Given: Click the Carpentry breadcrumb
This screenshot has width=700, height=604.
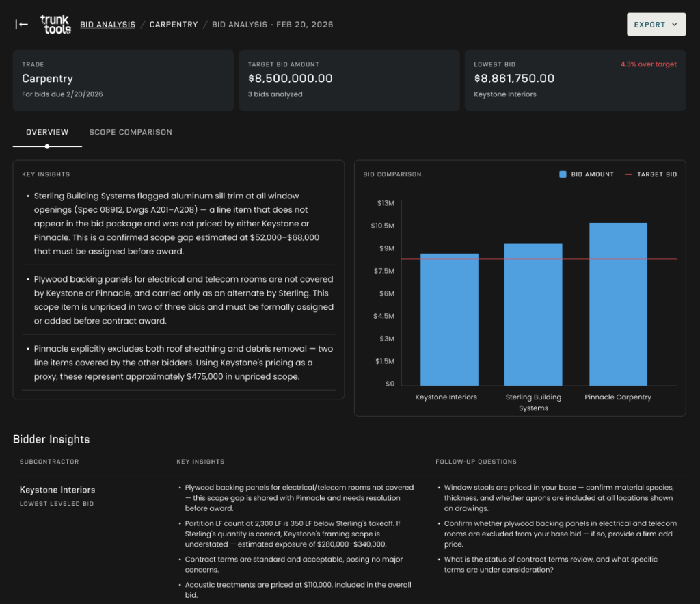Looking at the screenshot, I should point(174,25).
